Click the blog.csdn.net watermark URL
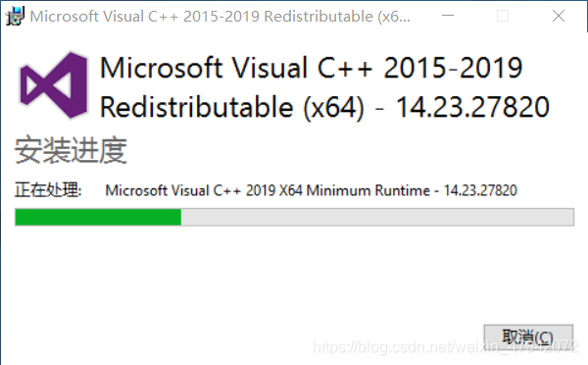This screenshot has width=588, height=365. (x=445, y=347)
